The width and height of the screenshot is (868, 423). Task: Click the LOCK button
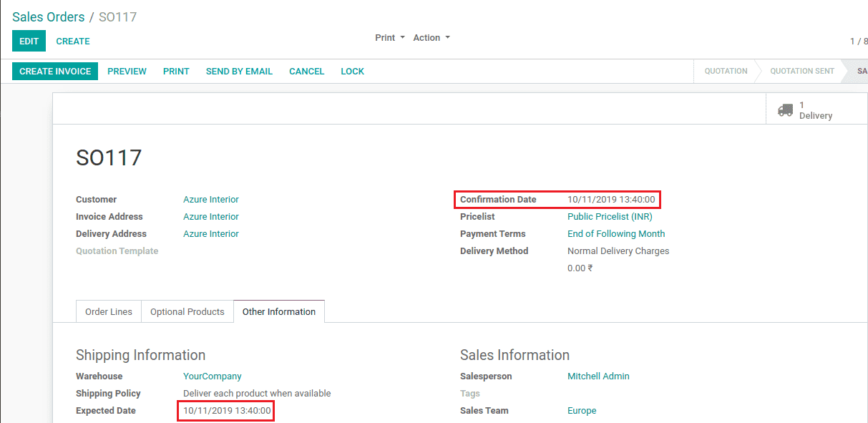352,71
